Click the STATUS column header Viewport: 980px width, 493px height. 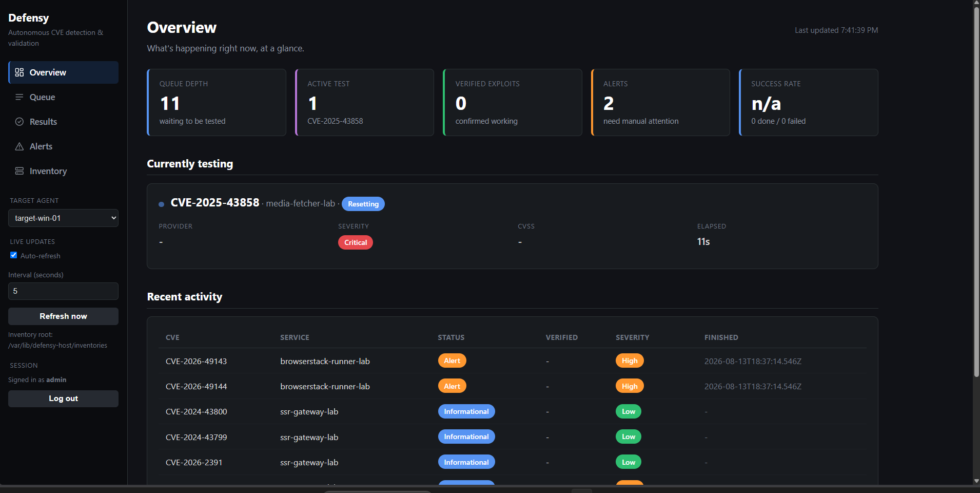451,337
